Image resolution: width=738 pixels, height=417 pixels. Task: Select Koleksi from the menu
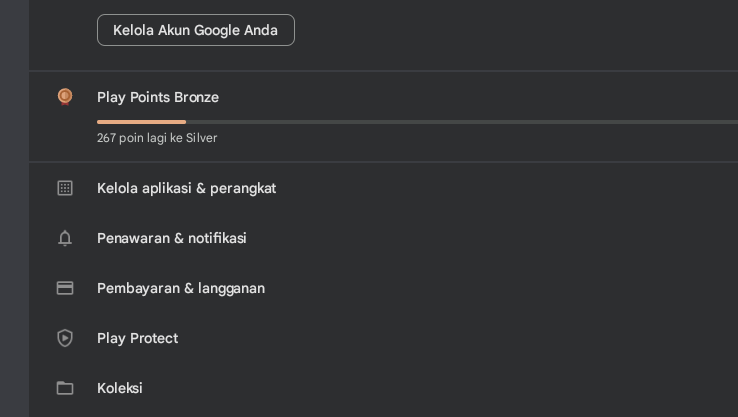click(119, 388)
